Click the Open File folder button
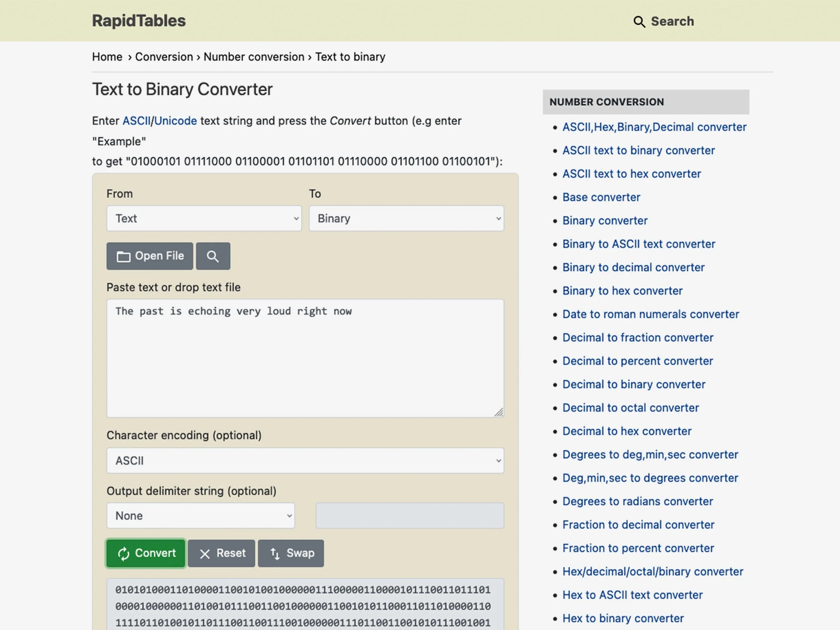The height and width of the screenshot is (630, 840). click(x=150, y=256)
